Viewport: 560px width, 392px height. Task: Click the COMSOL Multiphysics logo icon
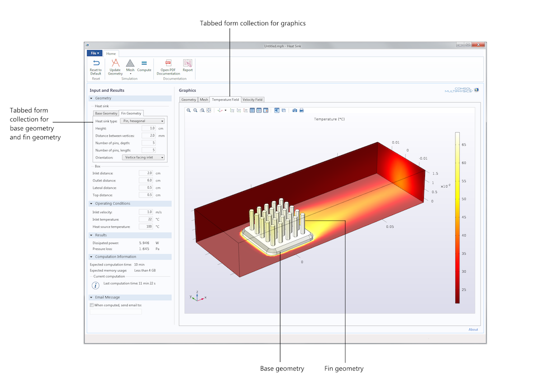click(x=477, y=90)
